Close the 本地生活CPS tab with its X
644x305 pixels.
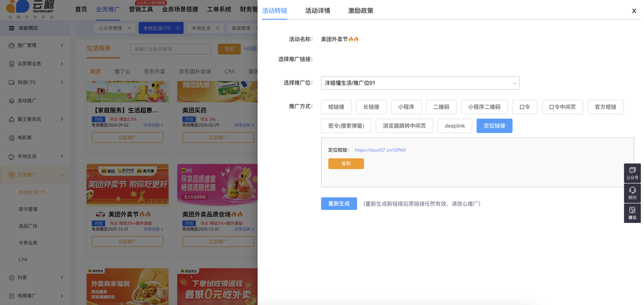(178, 28)
